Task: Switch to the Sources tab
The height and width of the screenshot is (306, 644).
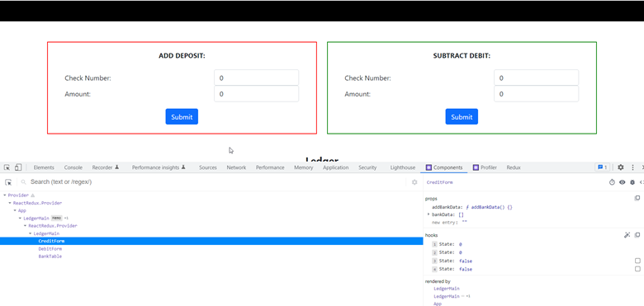Action: 208,167
